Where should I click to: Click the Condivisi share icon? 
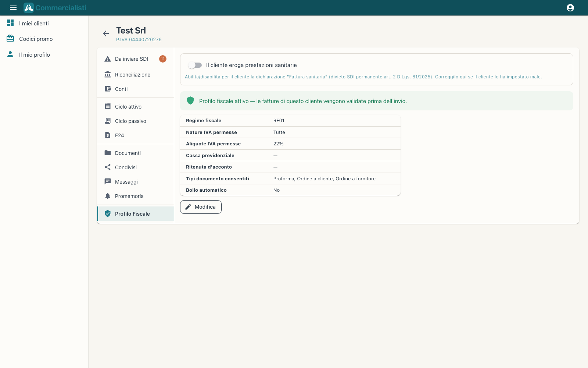coord(108,167)
